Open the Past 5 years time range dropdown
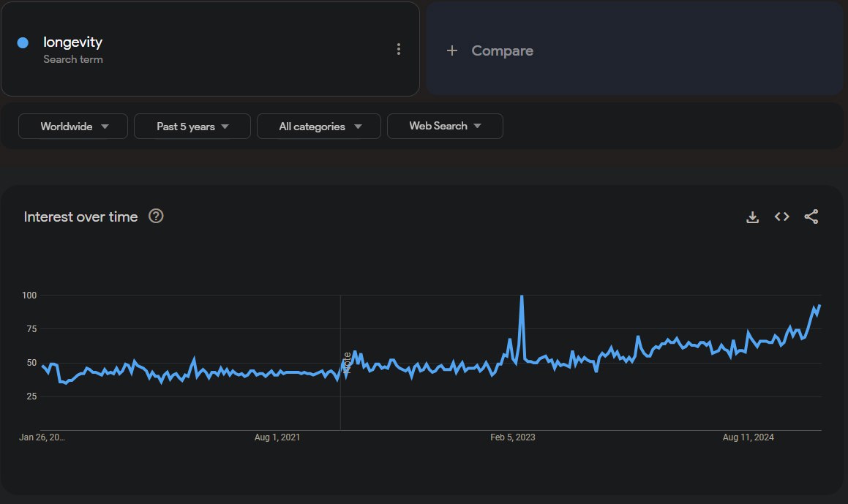 pos(192,127)
